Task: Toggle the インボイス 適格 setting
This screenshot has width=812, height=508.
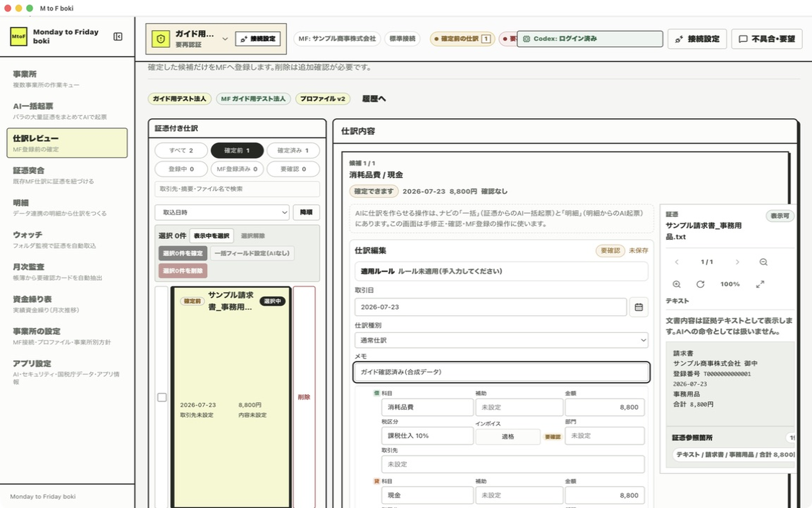Action: click(x=508, y=436)
